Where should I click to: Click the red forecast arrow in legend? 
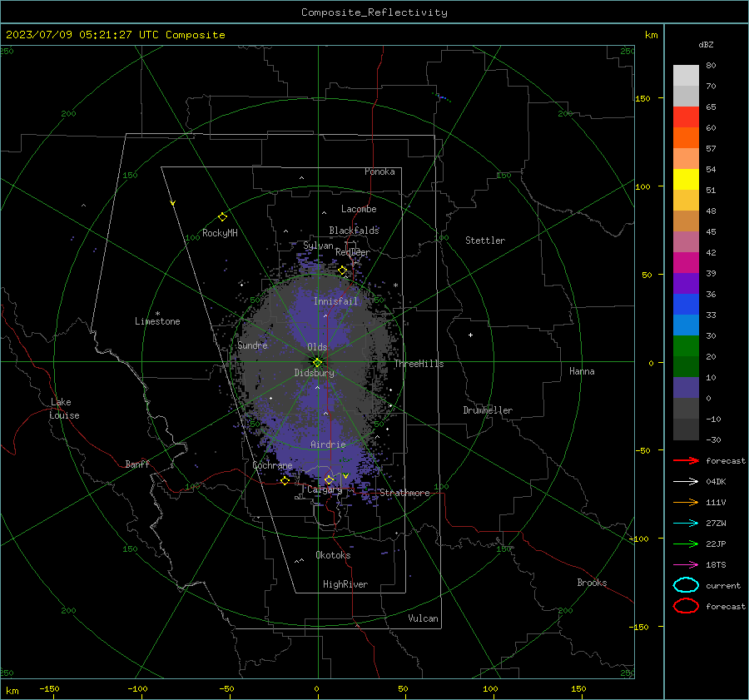point(686,460)
